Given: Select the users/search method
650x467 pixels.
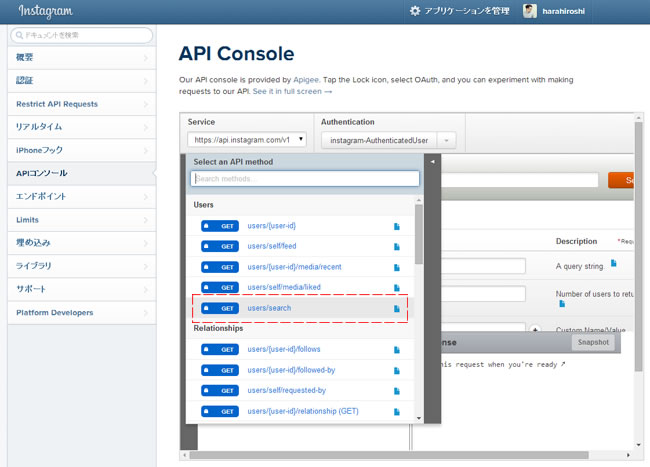Looking at the screenshot, I should [269, 308].
